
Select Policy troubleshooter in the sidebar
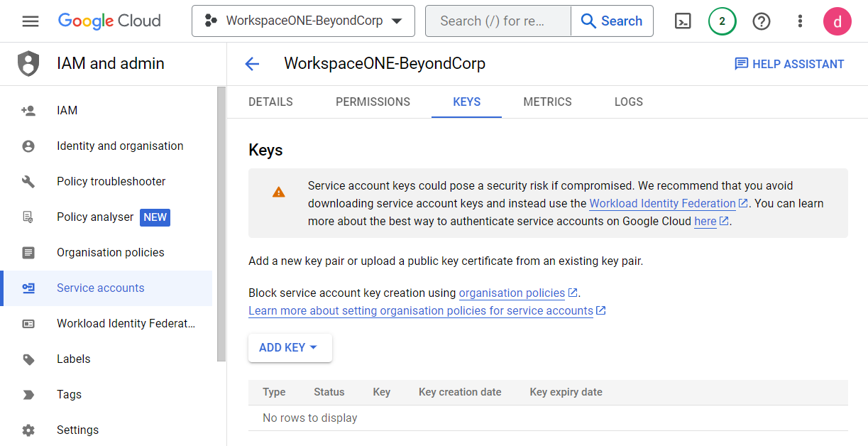(x=111, y=182)
